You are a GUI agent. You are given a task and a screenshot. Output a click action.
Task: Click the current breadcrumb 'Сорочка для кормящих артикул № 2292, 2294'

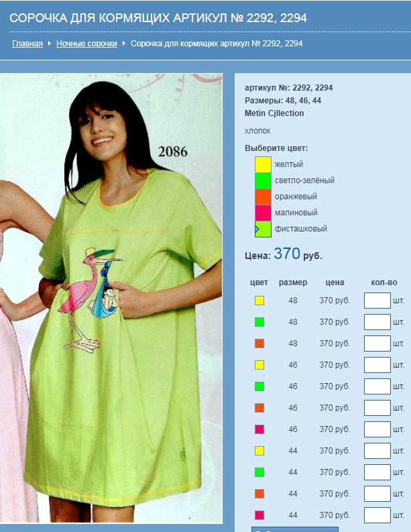coord(217,44)
